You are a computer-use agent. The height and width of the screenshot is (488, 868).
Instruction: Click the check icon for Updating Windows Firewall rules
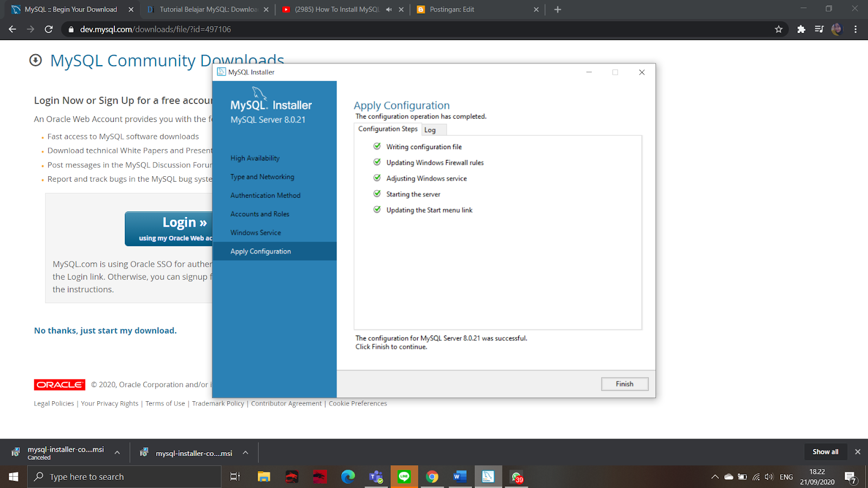pyautogui.click(x=377, y=162)
